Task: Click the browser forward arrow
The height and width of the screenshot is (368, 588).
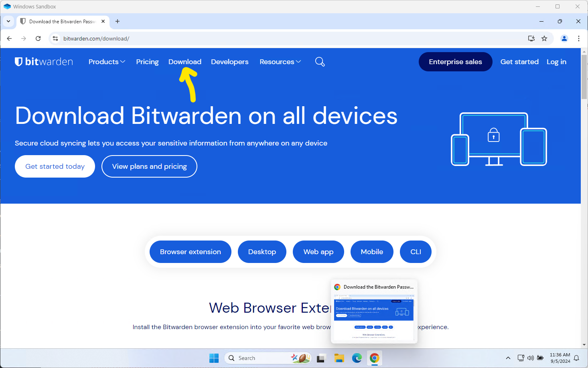Action: (24, 38)
